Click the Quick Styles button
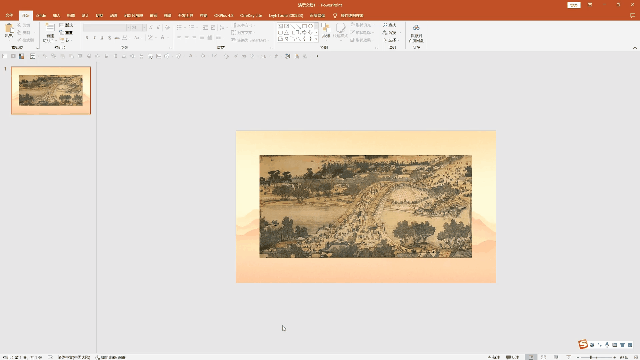 point(340,31)
